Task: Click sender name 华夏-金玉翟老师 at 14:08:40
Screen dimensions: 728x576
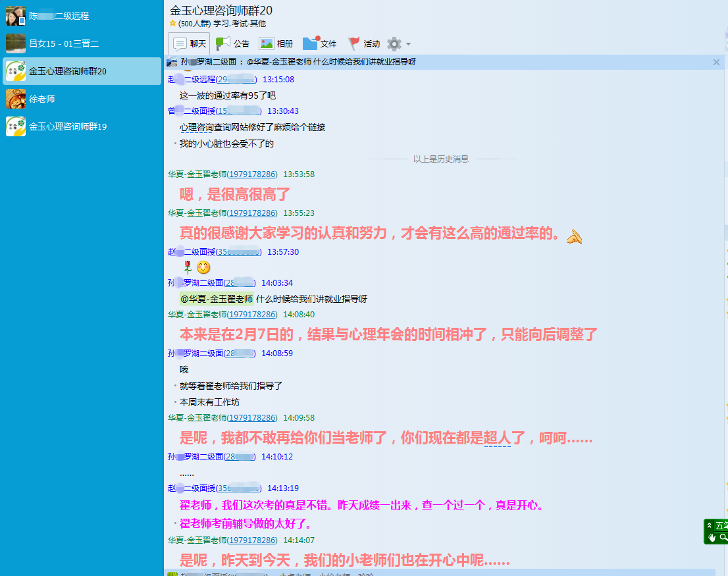Action: (197, 315)
